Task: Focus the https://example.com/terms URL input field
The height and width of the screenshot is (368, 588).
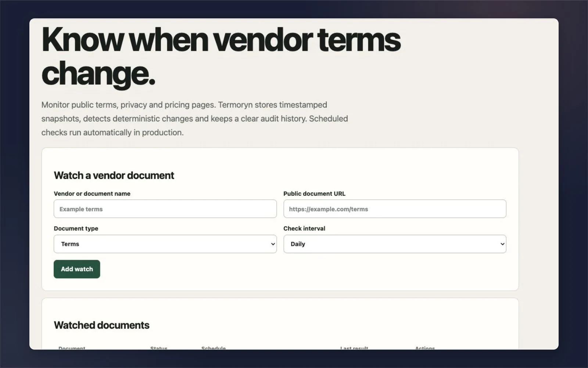Action: click(x=395, y=209)
